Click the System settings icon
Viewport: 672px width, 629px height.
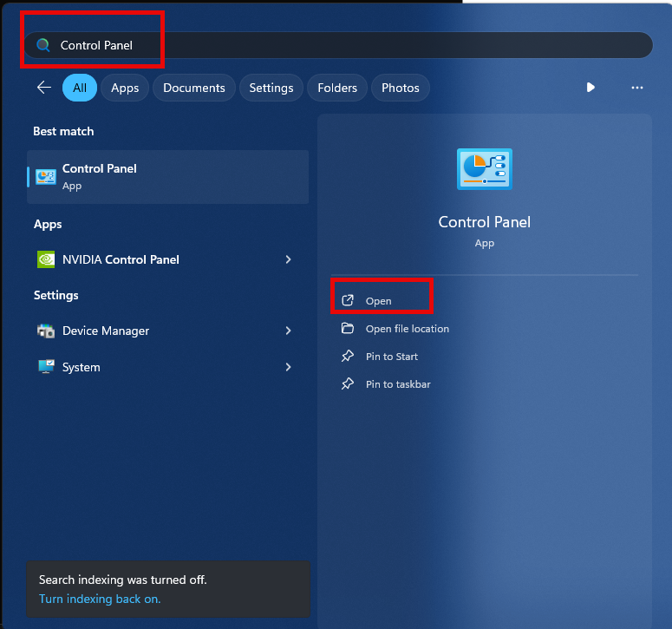[46, 367]
